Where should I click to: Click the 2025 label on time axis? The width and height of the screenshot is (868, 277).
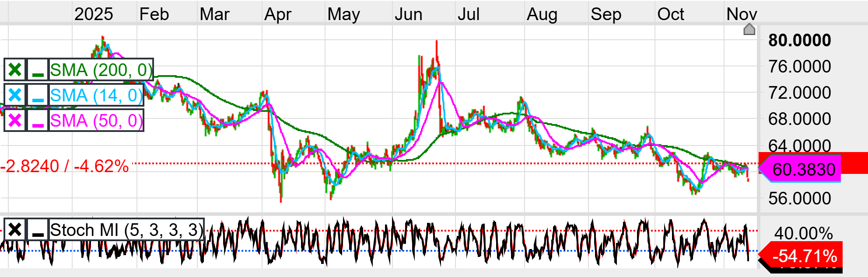(x=93, y=14)
